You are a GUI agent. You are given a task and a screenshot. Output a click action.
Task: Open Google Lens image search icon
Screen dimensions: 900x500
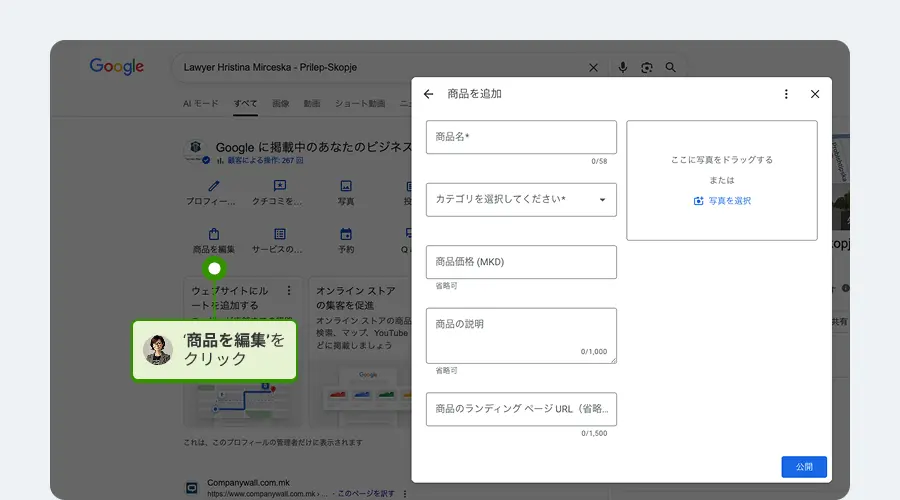point(647,68)
